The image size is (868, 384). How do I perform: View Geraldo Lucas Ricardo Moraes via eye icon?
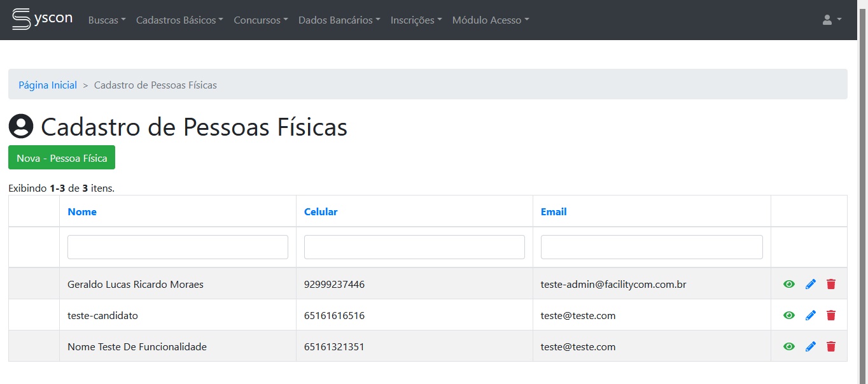[789, 284]
